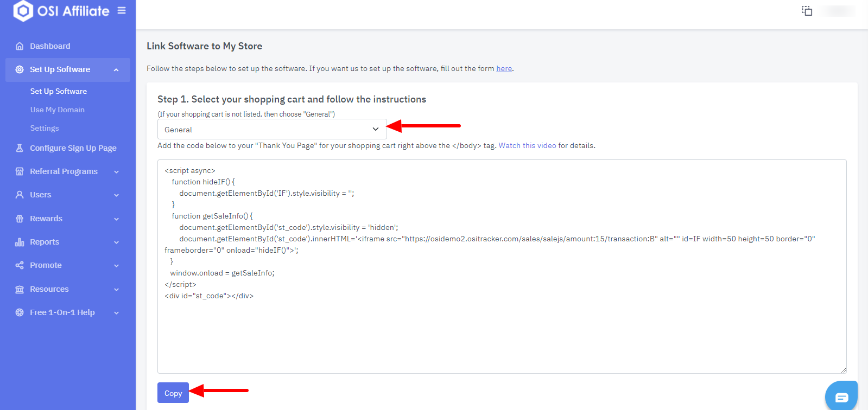
Task: Click the copy-layers icon in top bar
Action: (807, 11)
